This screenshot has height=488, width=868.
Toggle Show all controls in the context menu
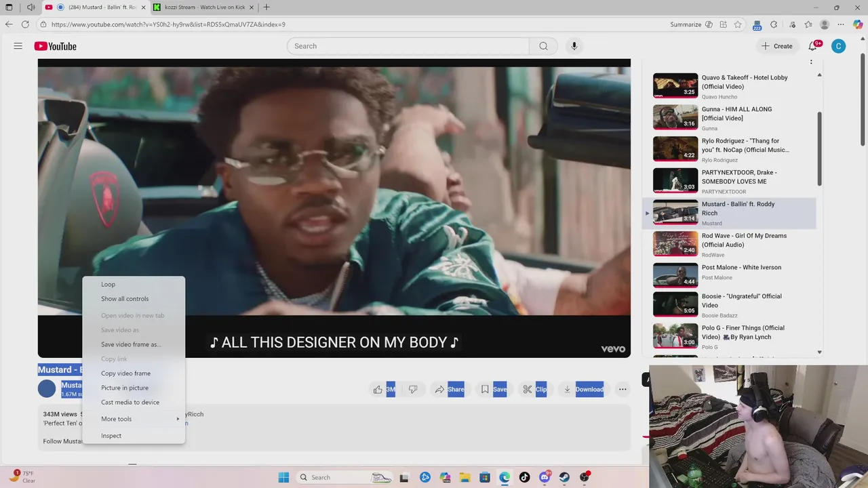tap(134, 299)
